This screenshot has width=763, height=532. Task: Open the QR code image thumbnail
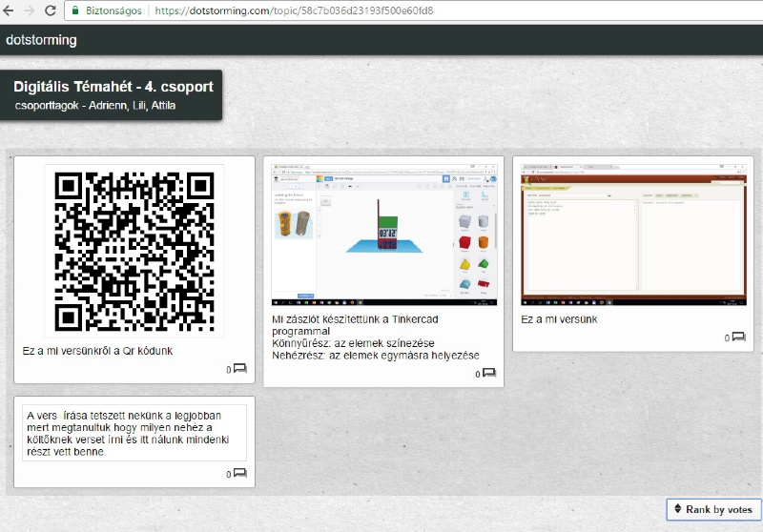[134, 251]
